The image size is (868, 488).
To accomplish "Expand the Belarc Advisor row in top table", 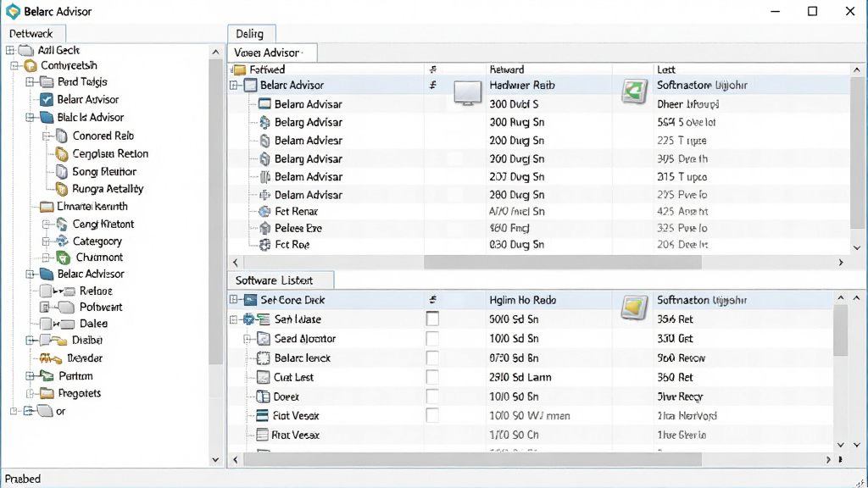I will [x=234, y=86].
